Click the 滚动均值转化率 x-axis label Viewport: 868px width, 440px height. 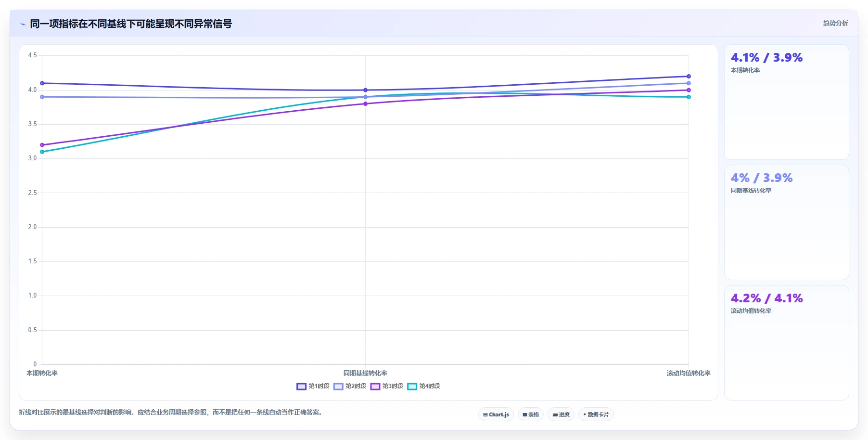click(689, 373)
